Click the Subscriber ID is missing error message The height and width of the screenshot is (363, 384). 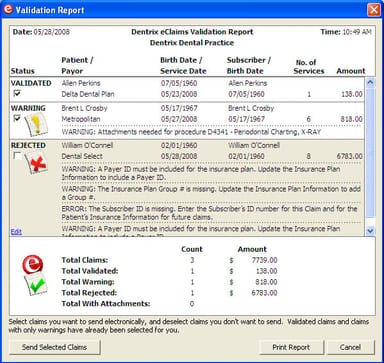pyautogui.click(x=210, y=213)
